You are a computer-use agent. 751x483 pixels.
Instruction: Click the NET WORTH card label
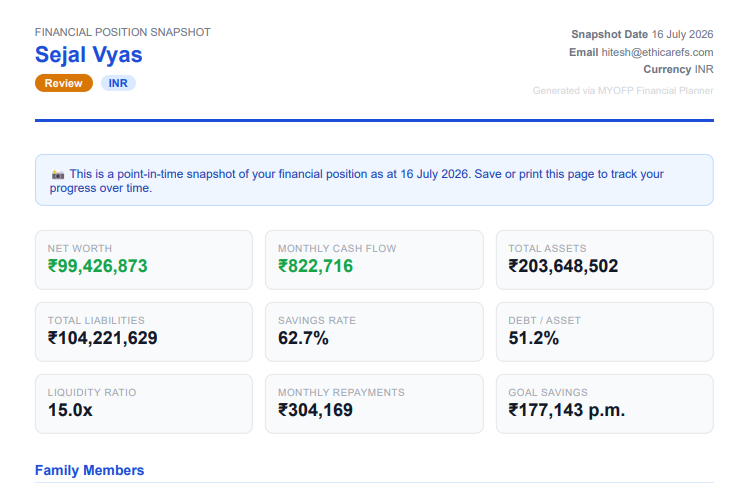[80, 248]
